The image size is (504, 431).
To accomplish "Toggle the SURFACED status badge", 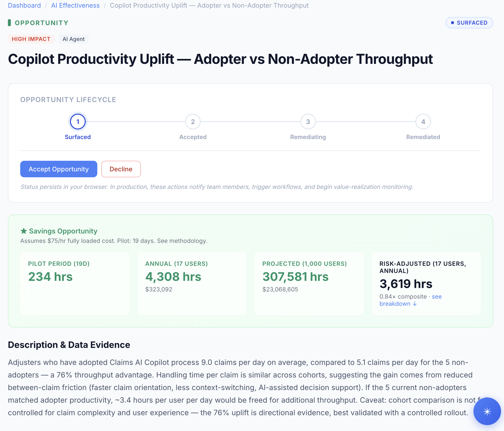I will (x=469, y=22).
